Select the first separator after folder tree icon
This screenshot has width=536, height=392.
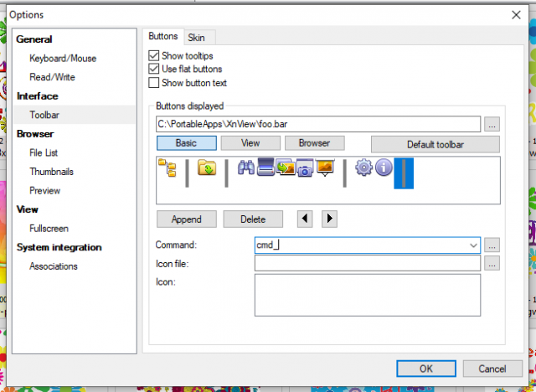pyautogui.click(x=187, y=173)
